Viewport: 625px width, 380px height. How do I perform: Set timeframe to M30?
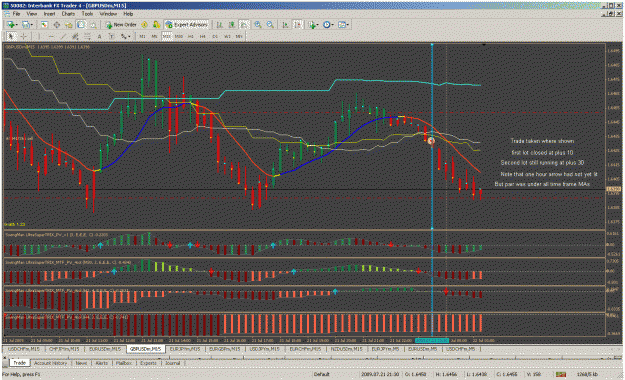click(x=179, y=36)
